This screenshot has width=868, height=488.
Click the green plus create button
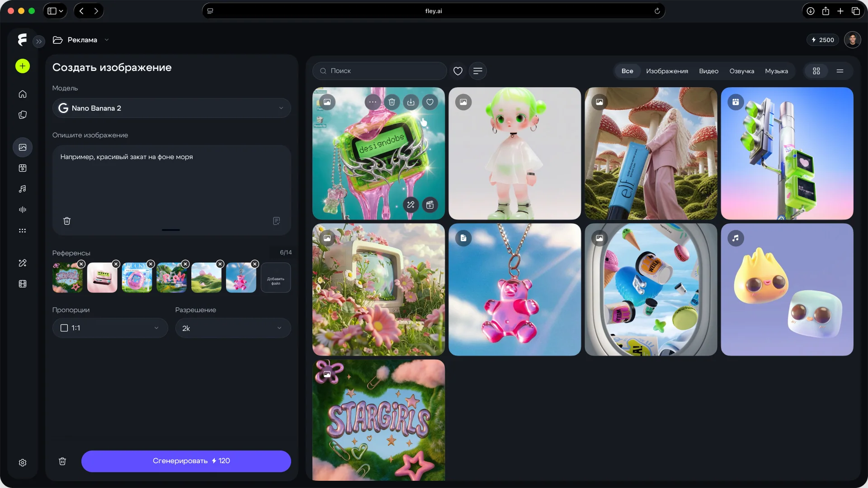coord(23,66)
